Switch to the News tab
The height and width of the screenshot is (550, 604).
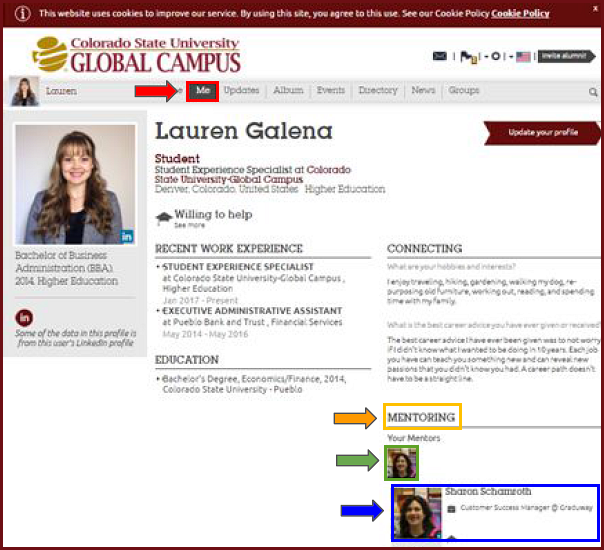point(423,91)
